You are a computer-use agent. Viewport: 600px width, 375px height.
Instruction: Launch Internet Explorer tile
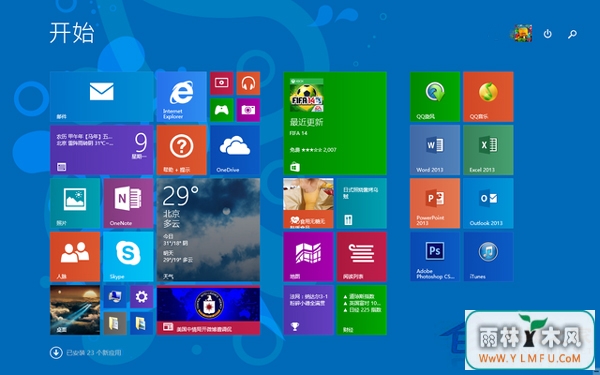(x=181, y=96)
